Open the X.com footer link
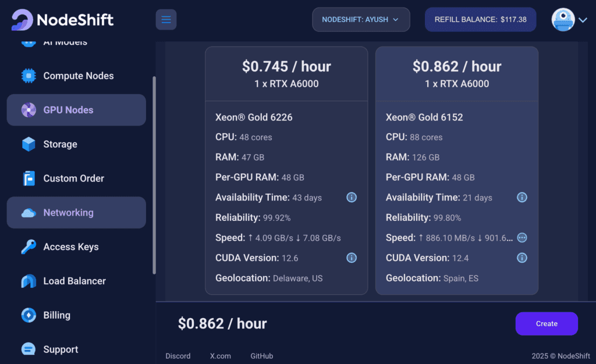The image size is (596, 364). pyautogui.click(x=221, y=356)
